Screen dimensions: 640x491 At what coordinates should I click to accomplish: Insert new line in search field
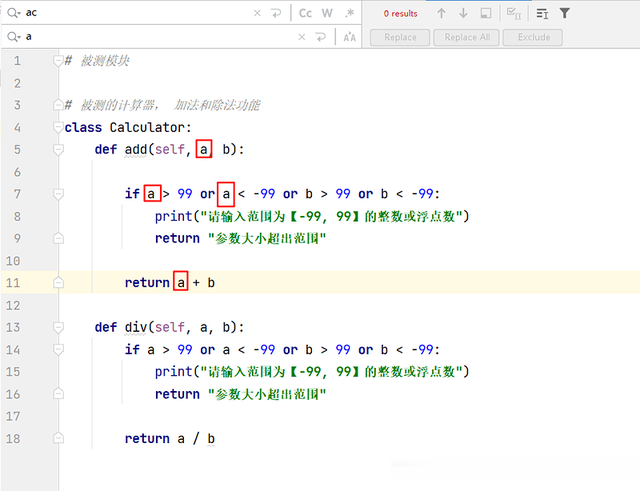point(276,13)
